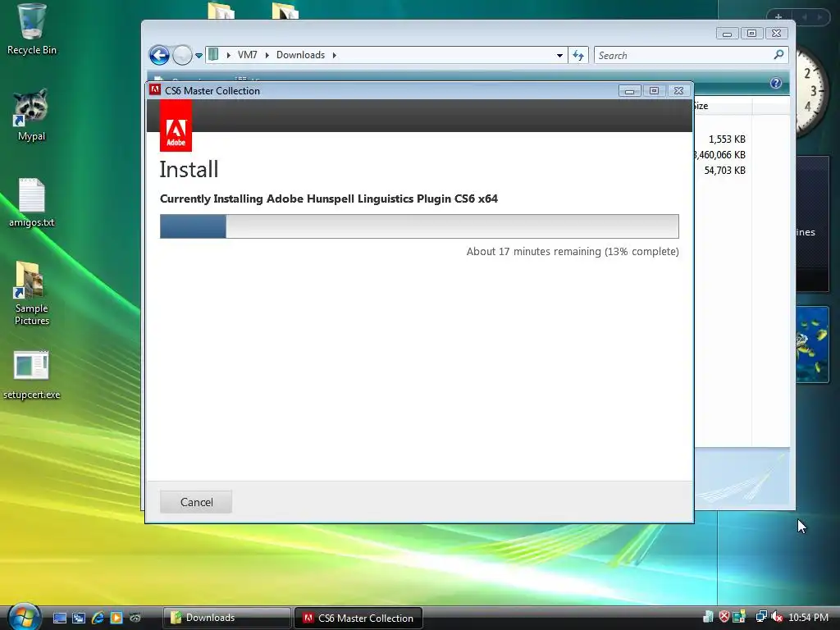
Task: Launch Windows Media Player from quick launch
Action: 116,618
